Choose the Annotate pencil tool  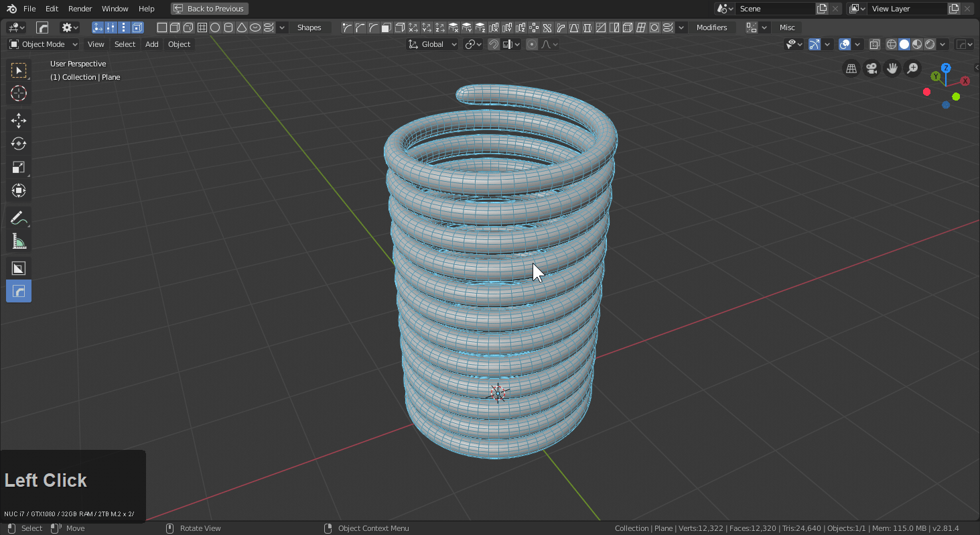point(19,218)
